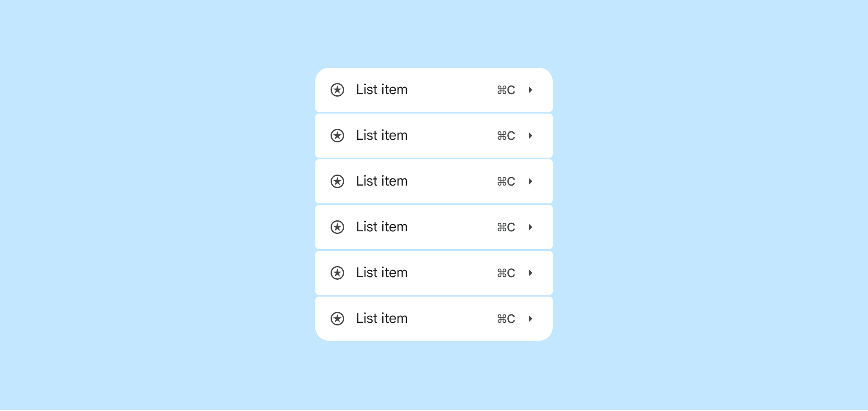Choose the fourth "List item" text

coord(382,227)
